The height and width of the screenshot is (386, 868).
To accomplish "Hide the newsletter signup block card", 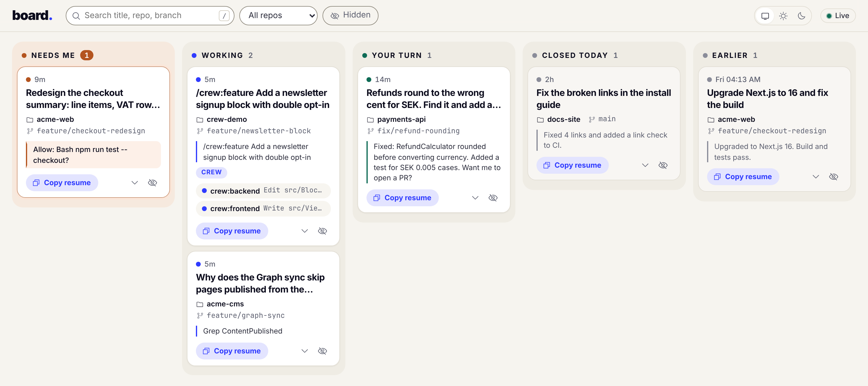I will point(322,231).
